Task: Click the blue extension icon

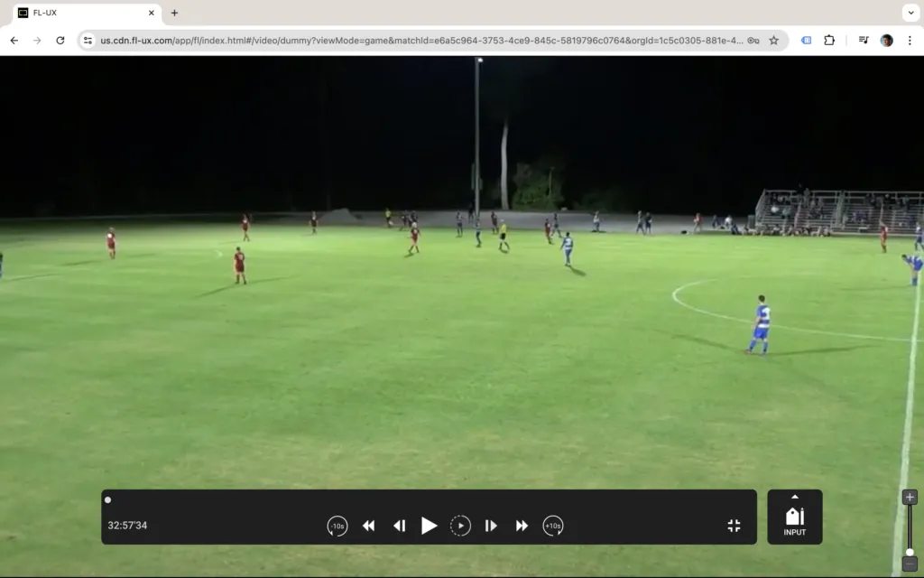Action: 806,40
